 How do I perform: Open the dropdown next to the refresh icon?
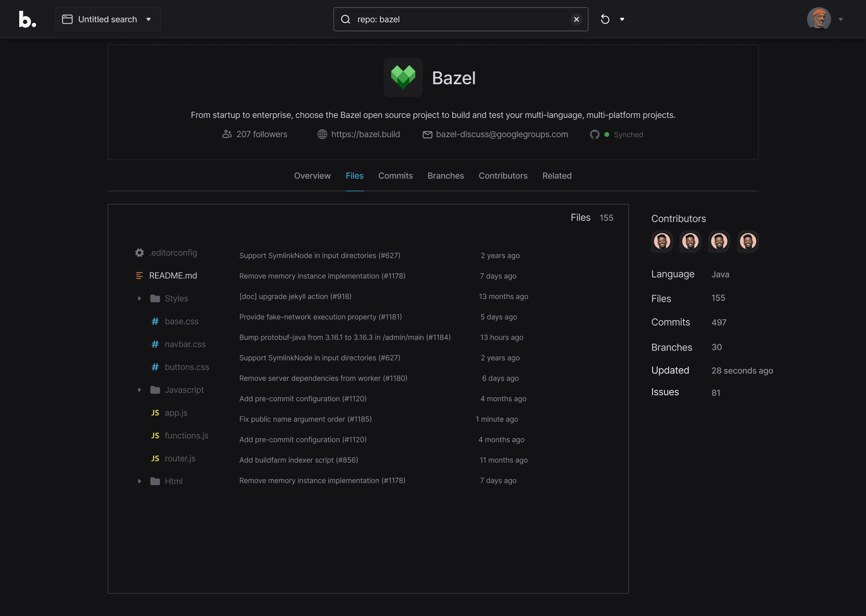pyautogui.click(x=622, y=19)
